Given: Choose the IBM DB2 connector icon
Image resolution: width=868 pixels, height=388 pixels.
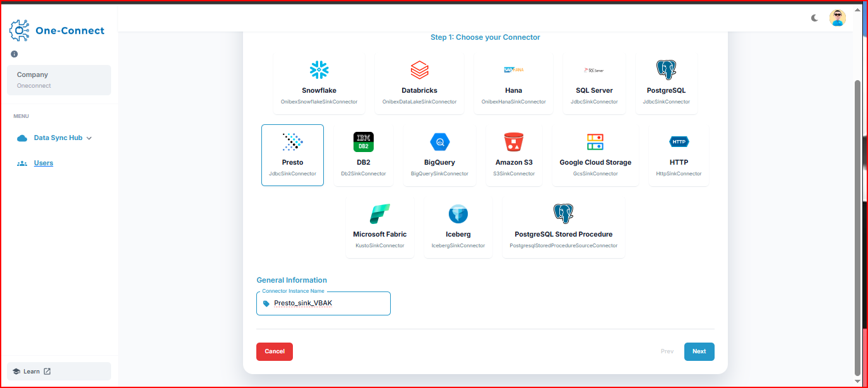Looking at the screenshot, I should point(364,141).
